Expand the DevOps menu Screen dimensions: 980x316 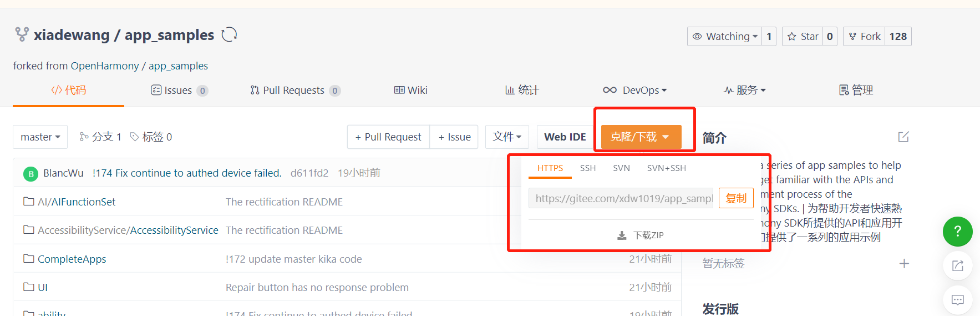point(634,90)
